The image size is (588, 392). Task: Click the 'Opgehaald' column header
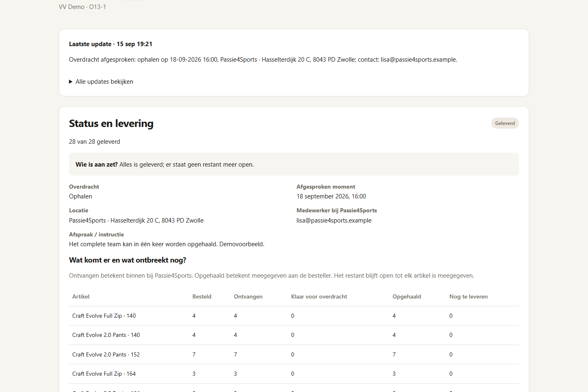click(407, 296)
